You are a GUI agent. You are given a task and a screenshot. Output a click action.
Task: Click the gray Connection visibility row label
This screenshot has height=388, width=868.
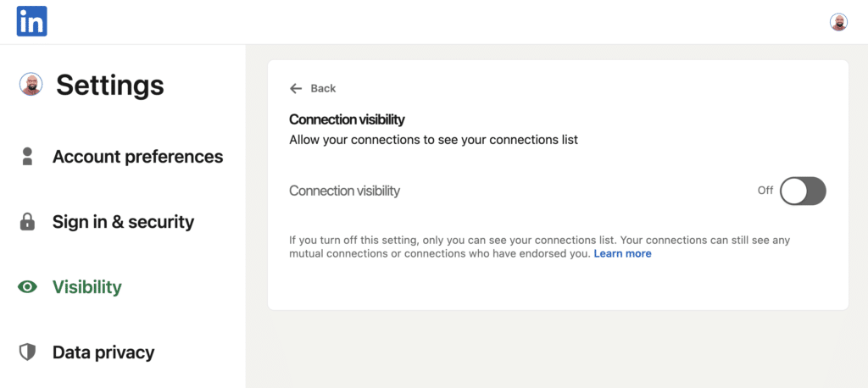tap(344, 191)
